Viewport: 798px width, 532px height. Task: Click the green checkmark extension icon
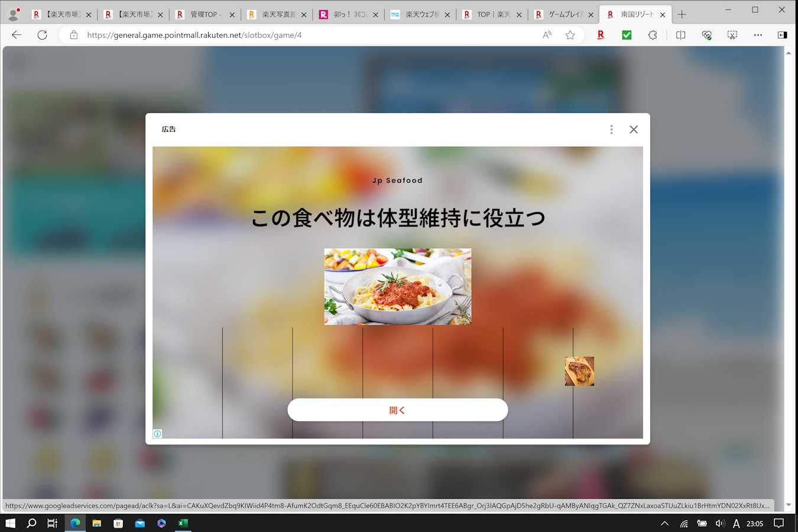tap(627, 35)
